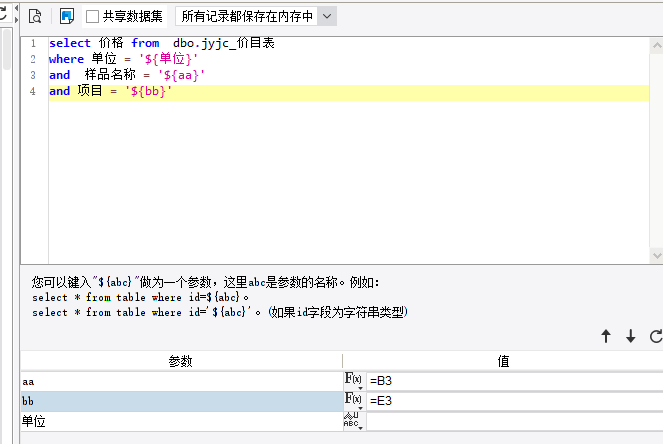Click the highlighted 项目 condition line

pos(349,91)
